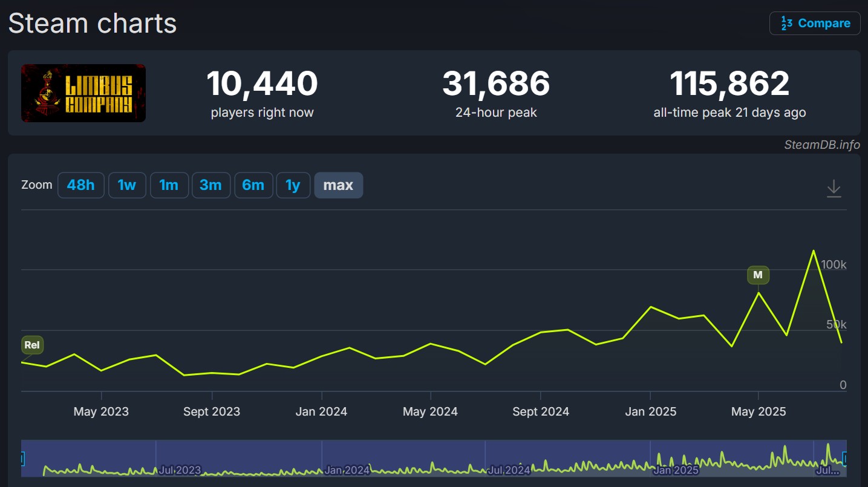
Task: Click the Rel release marker on chart
Action: click(32, 345)
